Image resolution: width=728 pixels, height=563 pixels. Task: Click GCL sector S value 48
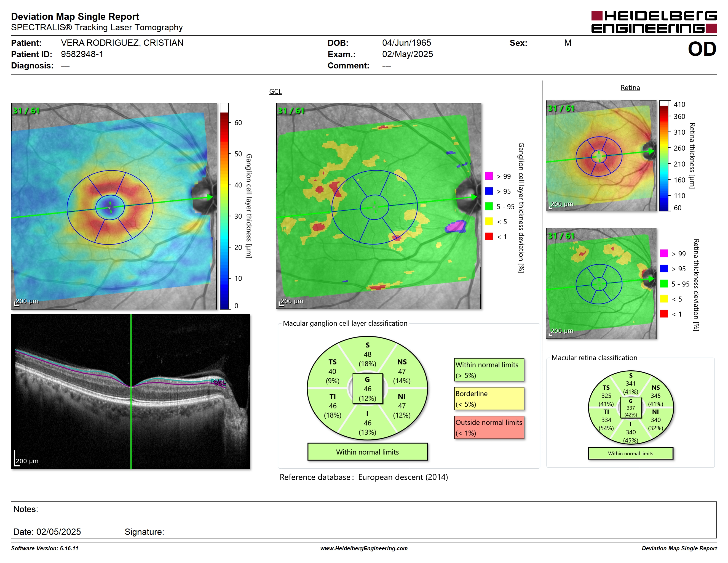coord(367,354)
